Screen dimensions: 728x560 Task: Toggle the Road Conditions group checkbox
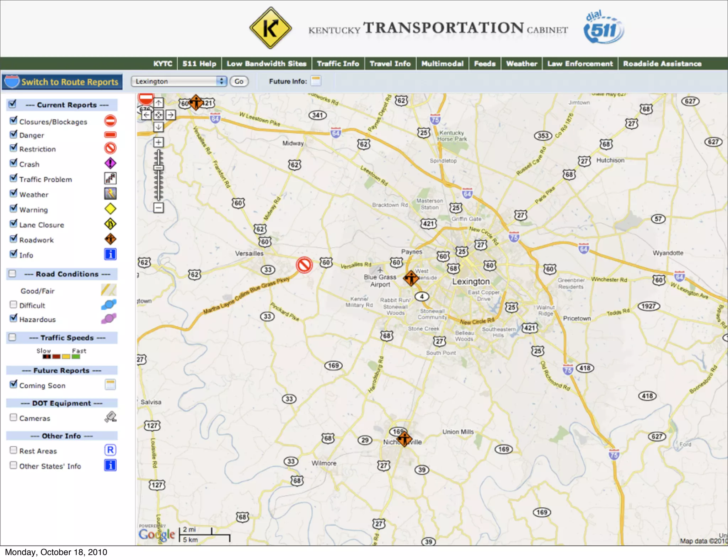click(x=12, y=274)
